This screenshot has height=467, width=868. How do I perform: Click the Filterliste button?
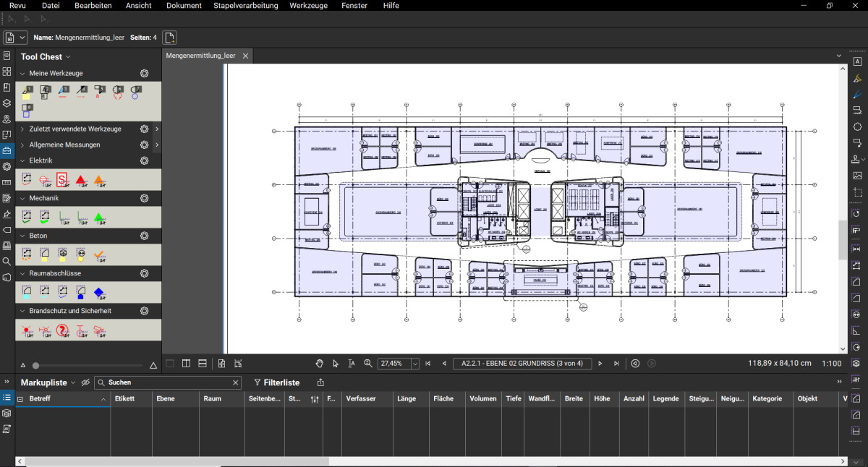(x=276, y=382)
